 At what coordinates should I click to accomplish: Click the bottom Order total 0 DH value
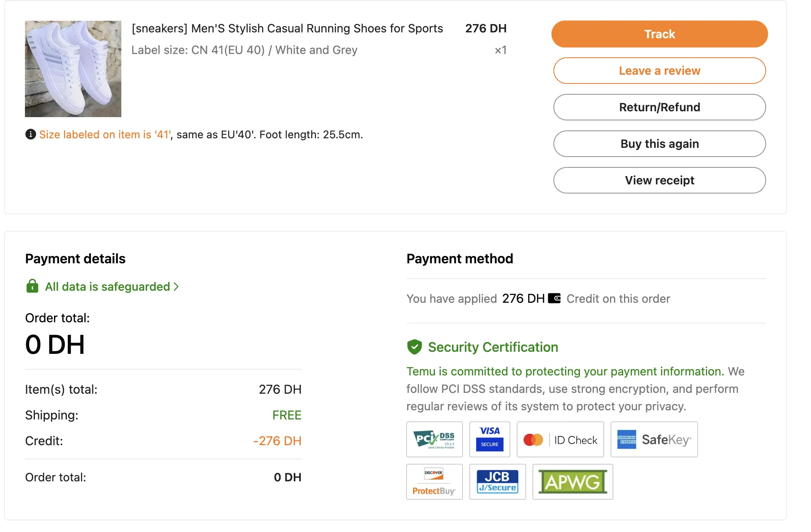288,477
